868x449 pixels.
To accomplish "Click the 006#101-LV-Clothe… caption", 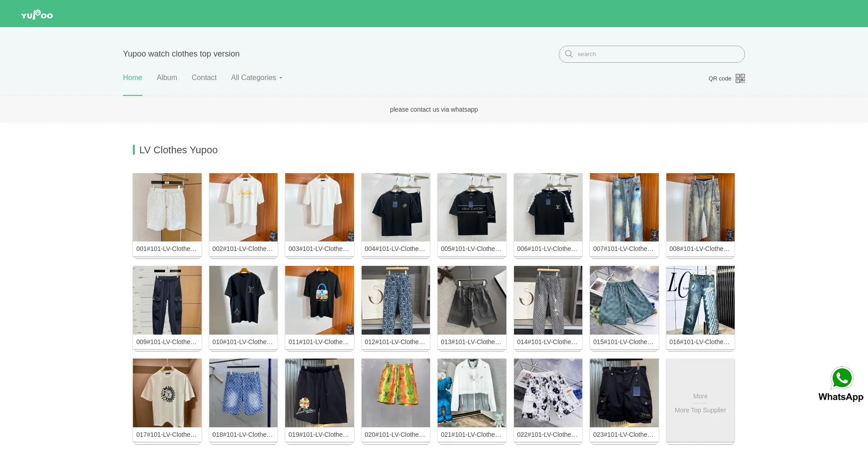I will [547, 249].
